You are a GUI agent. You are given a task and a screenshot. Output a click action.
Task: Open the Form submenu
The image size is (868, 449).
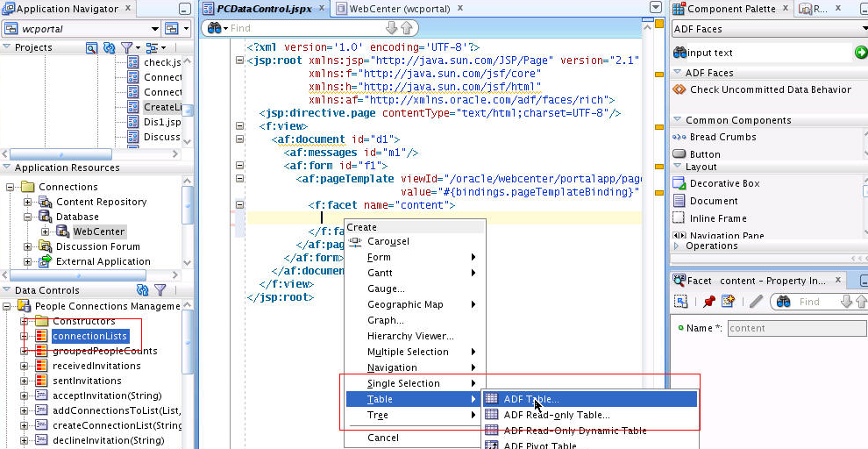pyautogui.click(x=416, y=258)
